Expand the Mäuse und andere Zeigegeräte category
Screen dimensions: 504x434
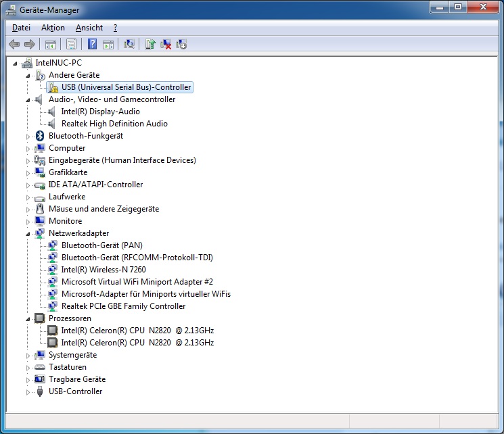click(x=28, y=210)
